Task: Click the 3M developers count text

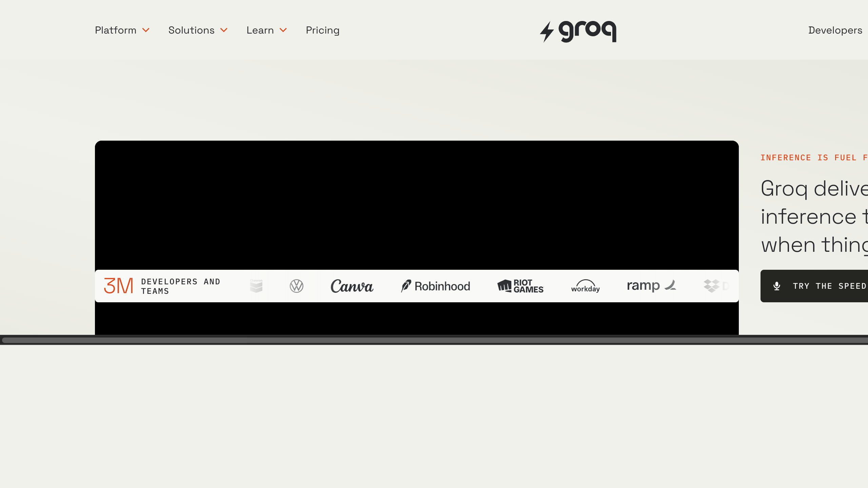Action: pos(118,286)
